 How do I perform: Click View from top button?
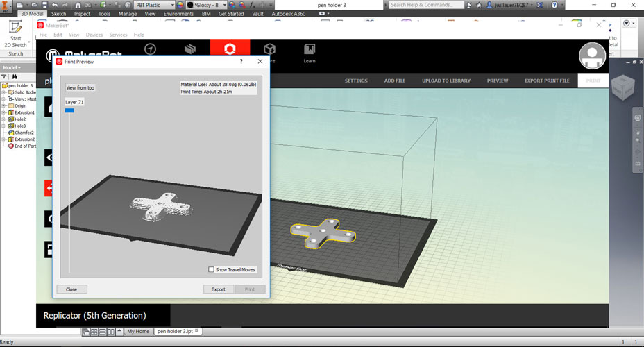[80, 88]
